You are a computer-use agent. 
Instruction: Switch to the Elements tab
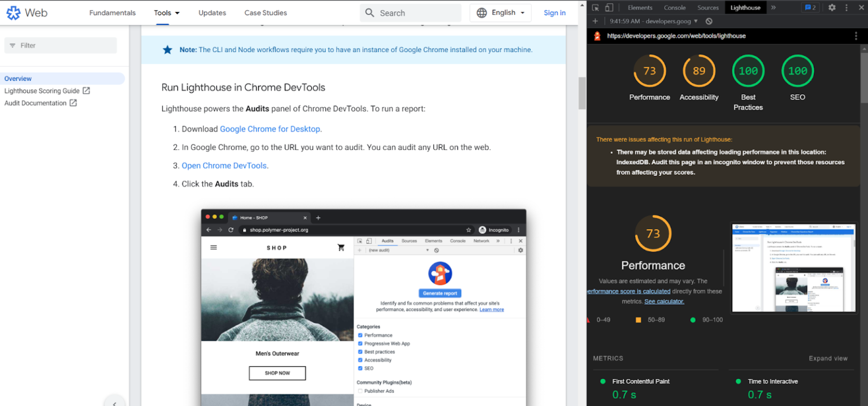tap(640, 7)
